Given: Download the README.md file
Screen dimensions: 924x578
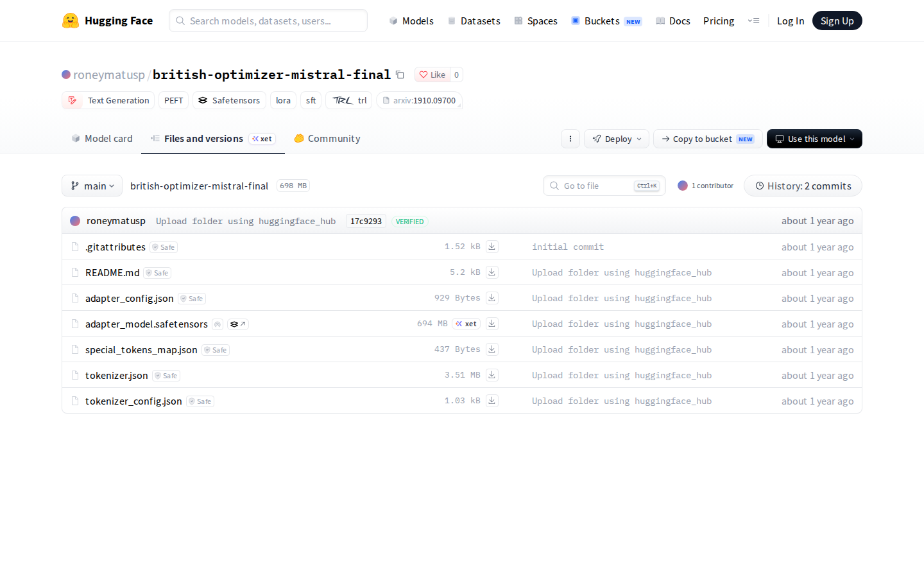Looking at the screenshot, I should coord(492,272).
